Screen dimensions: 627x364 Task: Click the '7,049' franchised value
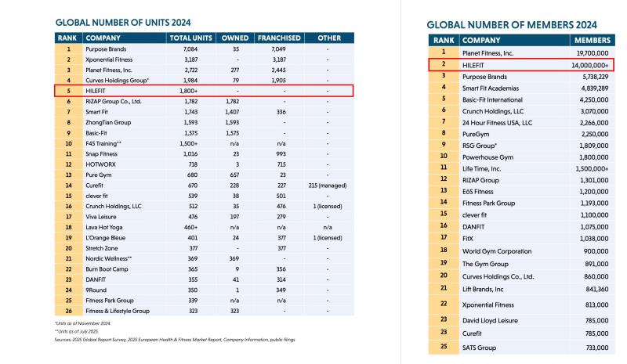click(278, 49)
